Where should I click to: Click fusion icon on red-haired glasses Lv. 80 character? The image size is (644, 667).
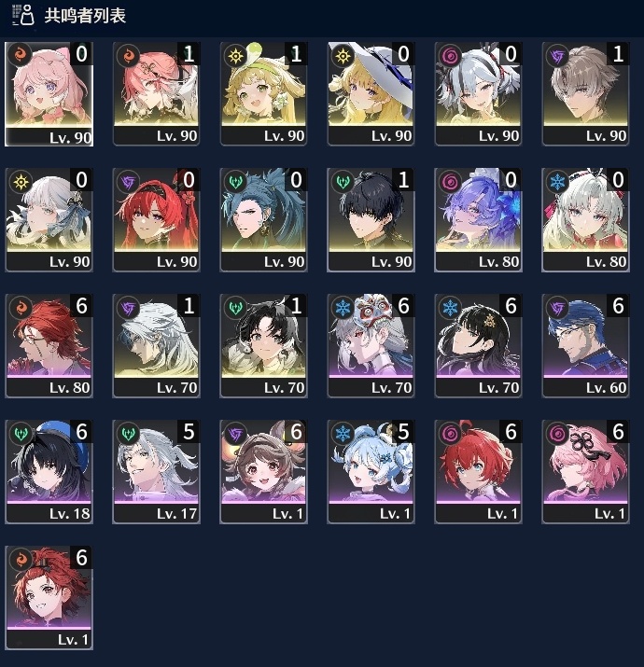(x=21, y=308)
